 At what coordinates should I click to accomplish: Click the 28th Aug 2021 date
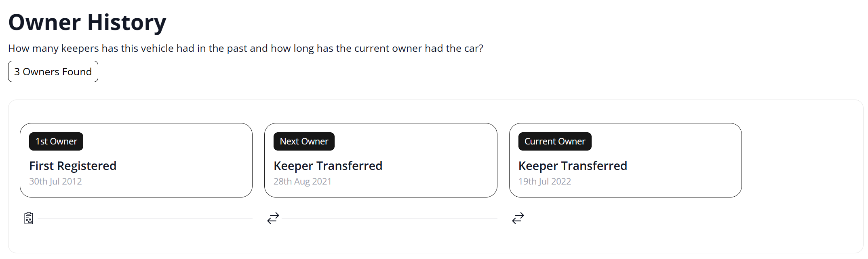click(x=302, y=181)
